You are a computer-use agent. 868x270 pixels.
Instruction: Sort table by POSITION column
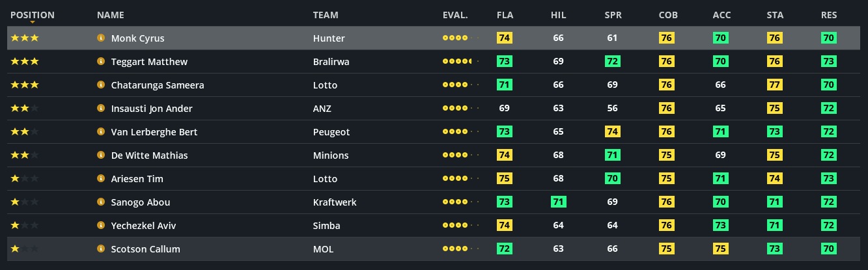(x=33, y=15)
